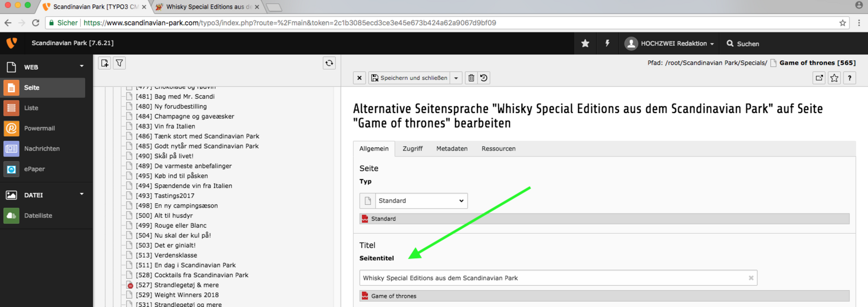Screen dimensions: 868x307
Task: Select Weight Winners 2018 page in tree
Action: coord(186,295)
